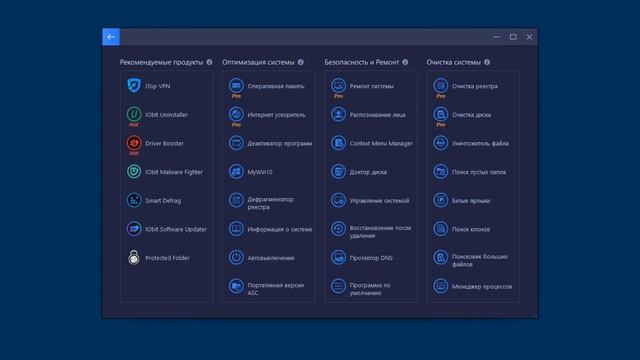
Task: Open Context Menu Manager icon
Action: tap(338, 143)
